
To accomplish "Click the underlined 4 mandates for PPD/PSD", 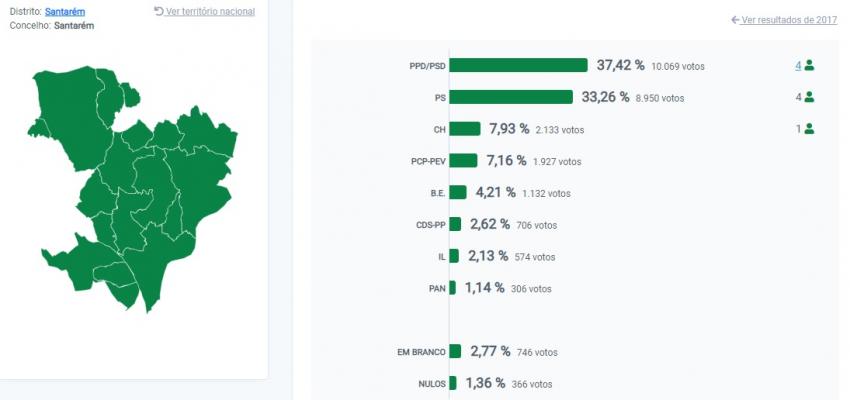I will pos(798,66).
